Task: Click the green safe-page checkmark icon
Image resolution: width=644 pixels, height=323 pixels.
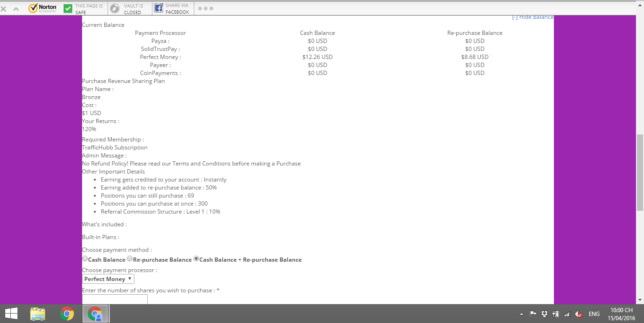Action: click(68, 8)
